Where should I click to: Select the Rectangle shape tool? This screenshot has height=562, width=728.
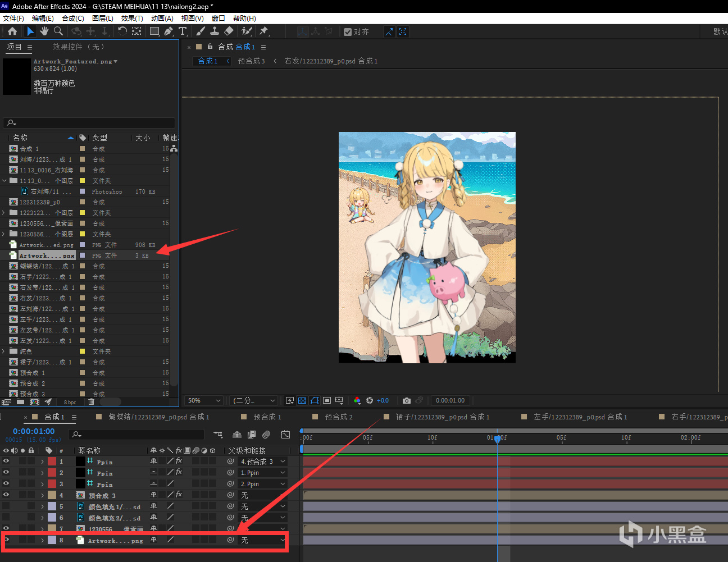point(154,31)
